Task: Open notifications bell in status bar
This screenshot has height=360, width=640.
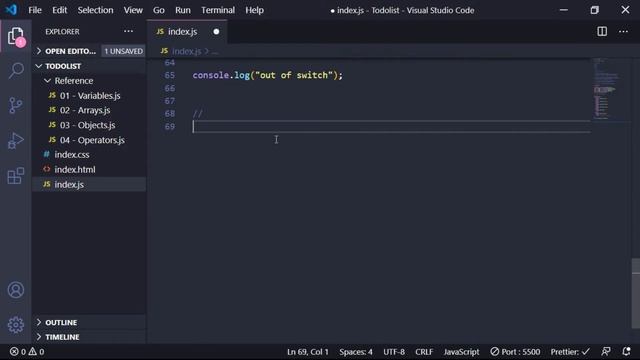Action: [627, 351]
